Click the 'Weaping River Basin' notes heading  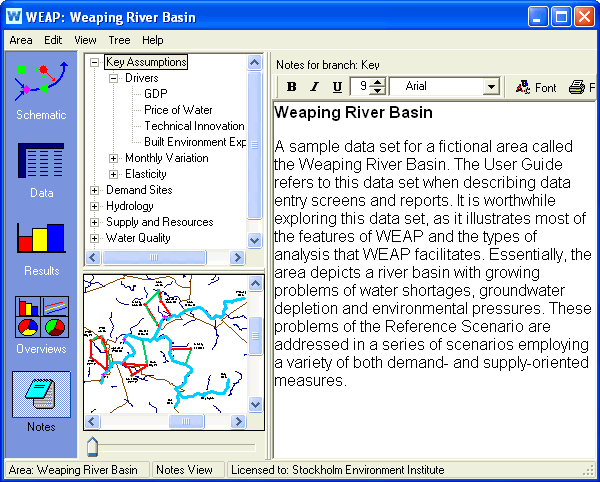354,112
